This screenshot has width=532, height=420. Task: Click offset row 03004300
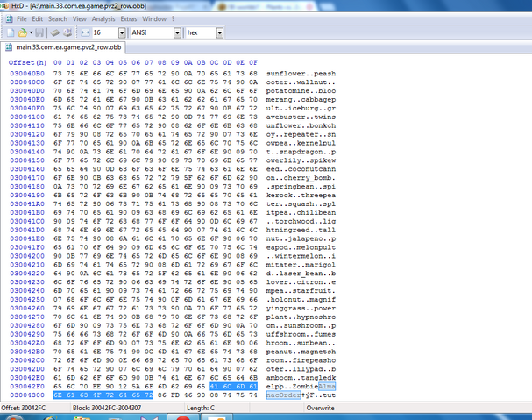pos(27,395)
